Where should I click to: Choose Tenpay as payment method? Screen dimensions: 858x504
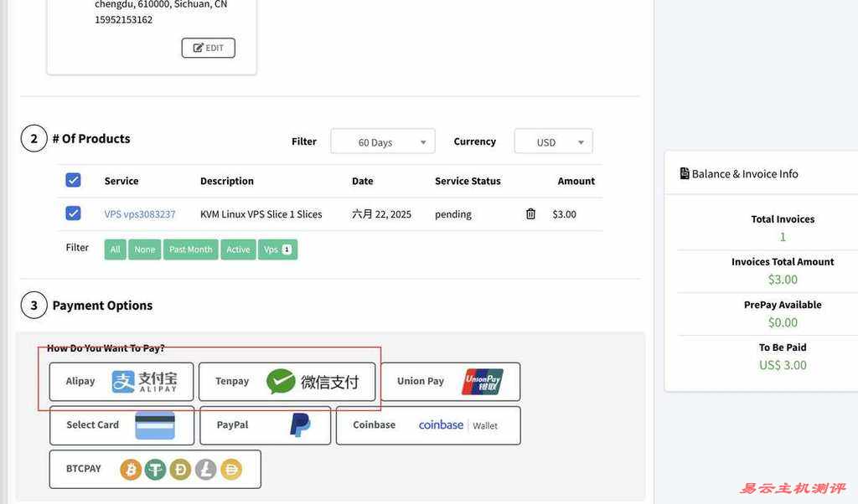tap(287, 382)
